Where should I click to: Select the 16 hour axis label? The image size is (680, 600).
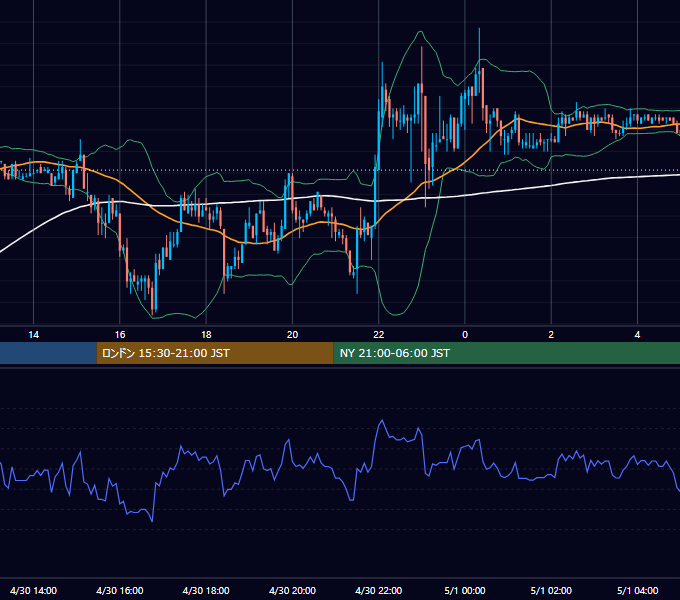(120, 335)
